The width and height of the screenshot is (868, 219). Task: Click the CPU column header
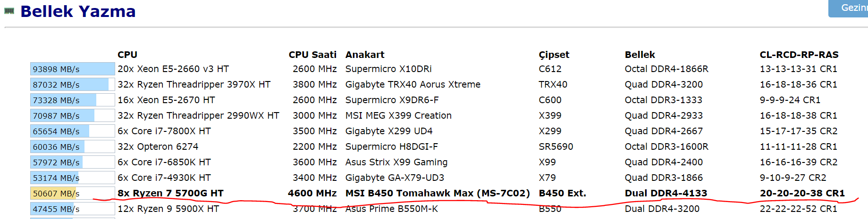[x=127, y=55]
